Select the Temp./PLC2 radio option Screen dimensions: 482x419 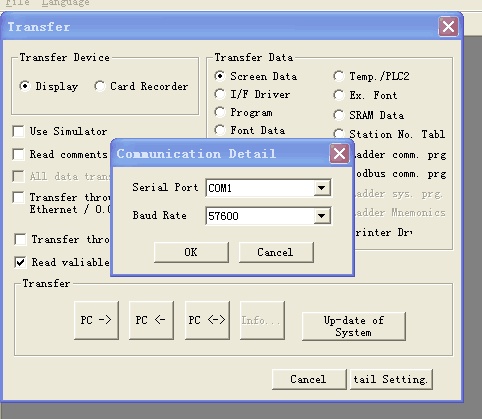(339, 76)
